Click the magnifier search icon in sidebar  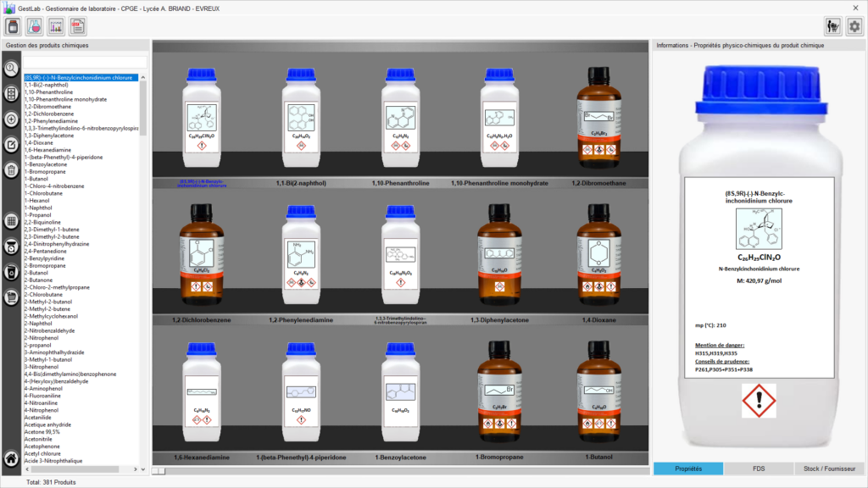coord(12,69)
